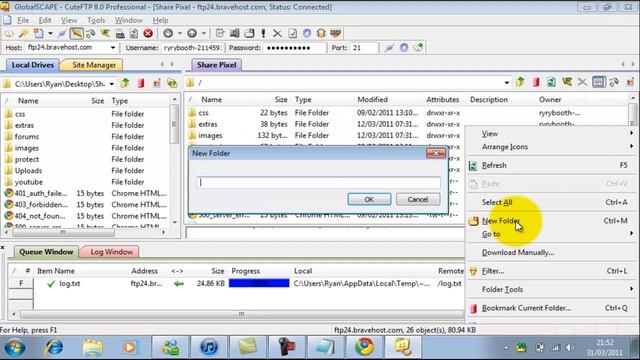
Task: Click the Quick Connect plug icon beside Port
Action: (x=389, y=48)
